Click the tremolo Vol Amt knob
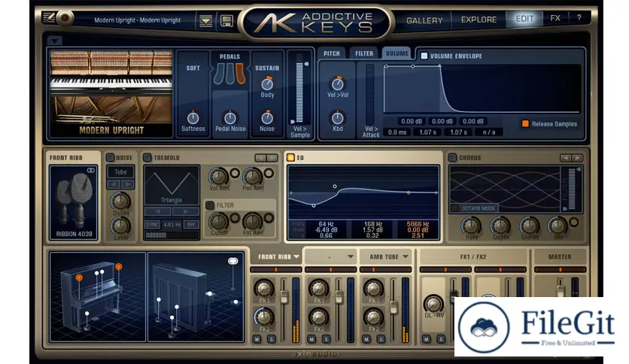The image size is (629, 364). click(x=219, y=177)
